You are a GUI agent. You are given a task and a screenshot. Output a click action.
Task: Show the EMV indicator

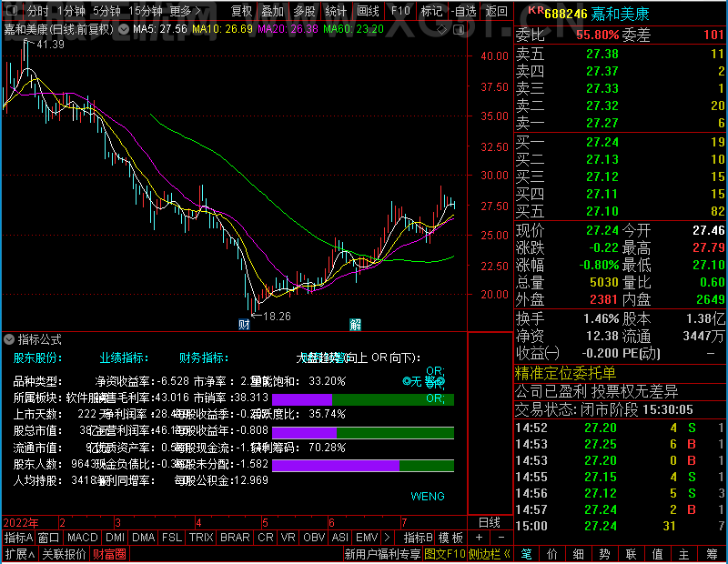367,538
